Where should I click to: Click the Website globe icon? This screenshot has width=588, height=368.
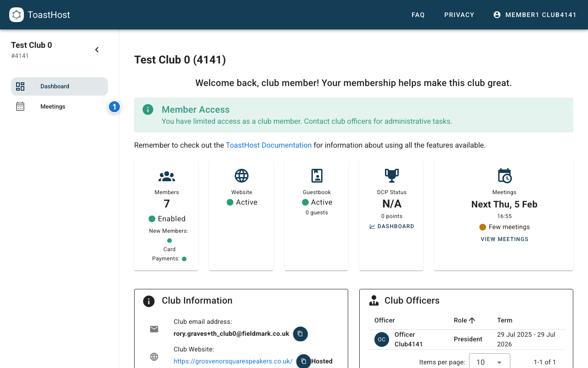[x=242, y=175]
